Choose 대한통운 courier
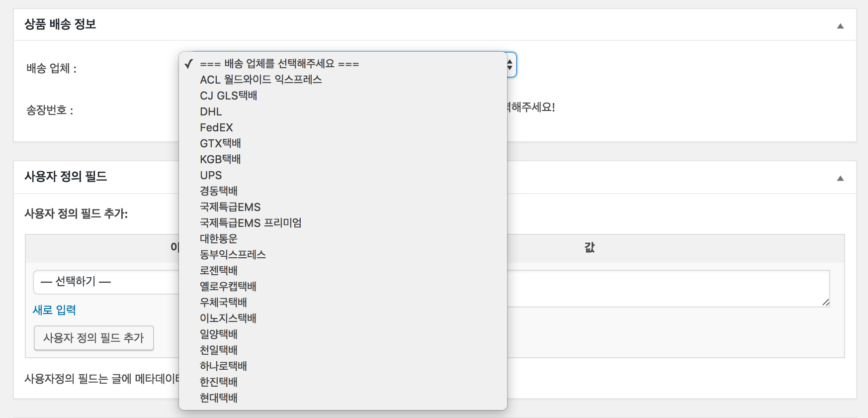Viewport: 868px width, 418px height. coord(343,239)
